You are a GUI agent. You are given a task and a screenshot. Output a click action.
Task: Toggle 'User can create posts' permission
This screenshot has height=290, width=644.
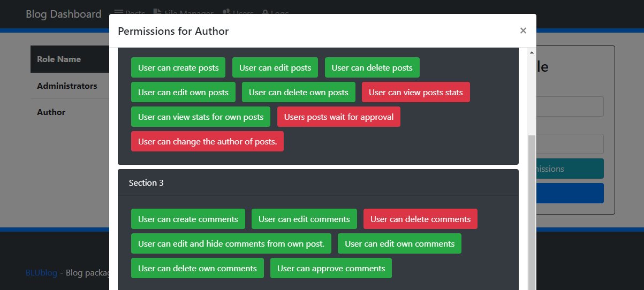pos(178,67)
